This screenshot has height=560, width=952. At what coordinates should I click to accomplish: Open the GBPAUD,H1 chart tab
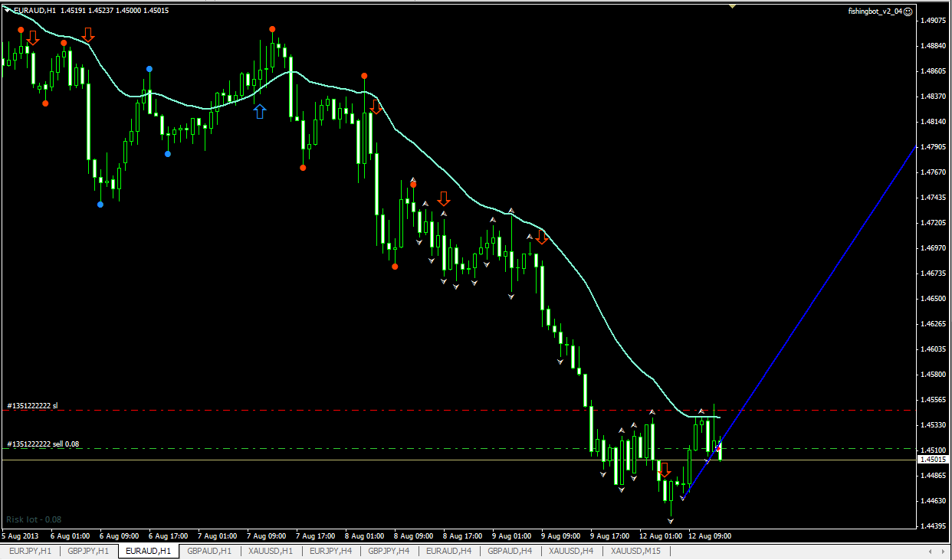(209, 551)
